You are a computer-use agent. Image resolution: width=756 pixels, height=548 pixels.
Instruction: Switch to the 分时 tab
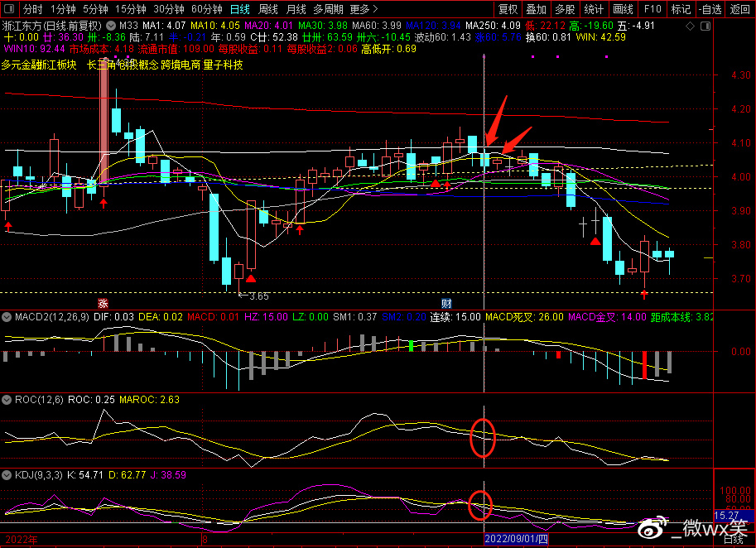(32, 9)
